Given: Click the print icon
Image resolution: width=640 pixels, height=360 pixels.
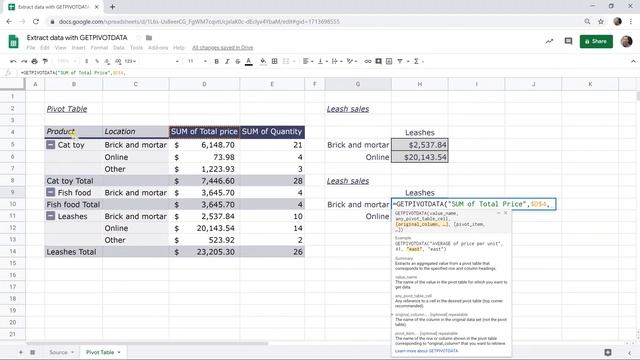Looking at the screenshot, I should click(35, 61).
